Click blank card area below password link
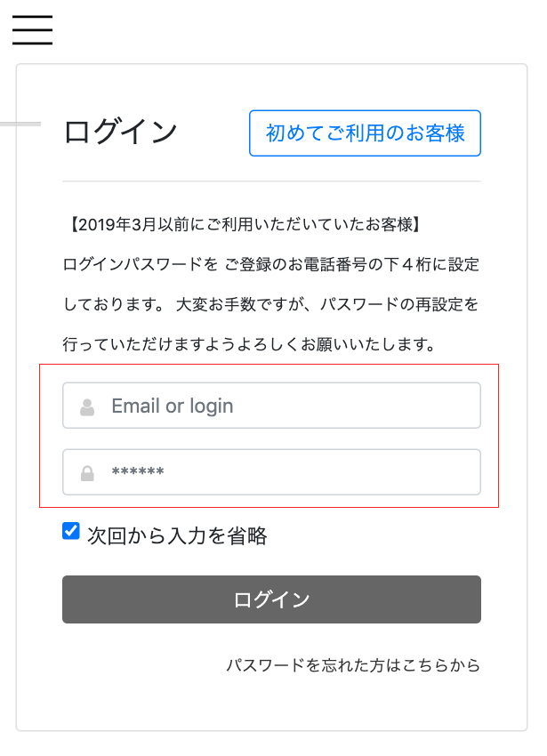The height and width of the screenshot is (756, 547). coord(271,704)
